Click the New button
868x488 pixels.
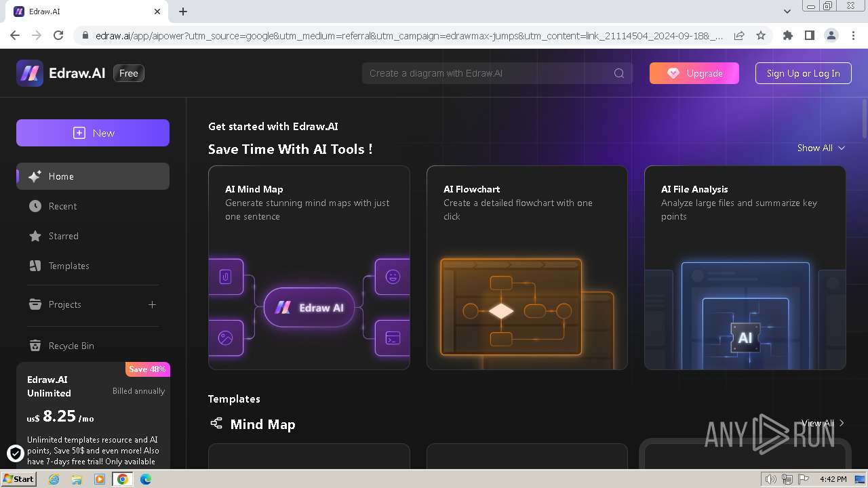[93, 133]
